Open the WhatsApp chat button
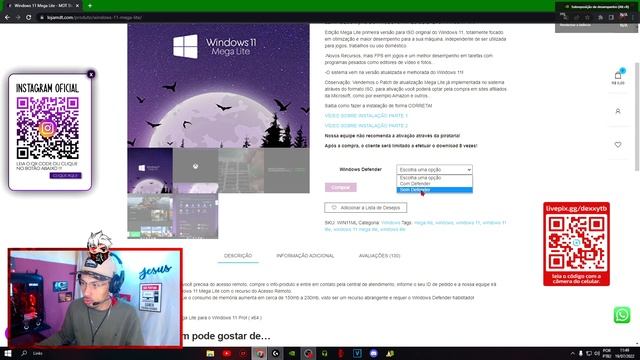Screen dimensions: 640x360 [622, 315]
